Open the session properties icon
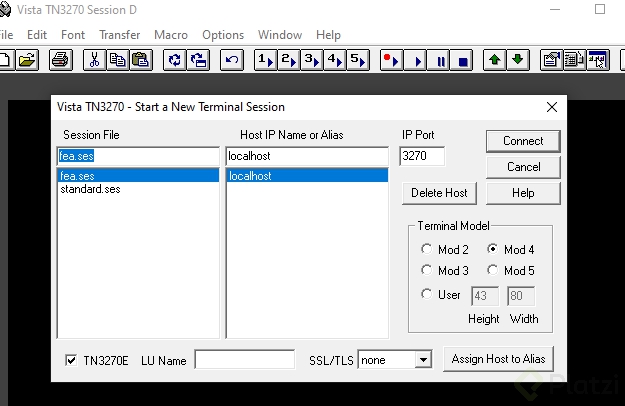This screenshot has width=625, height=406. (552, 60)
